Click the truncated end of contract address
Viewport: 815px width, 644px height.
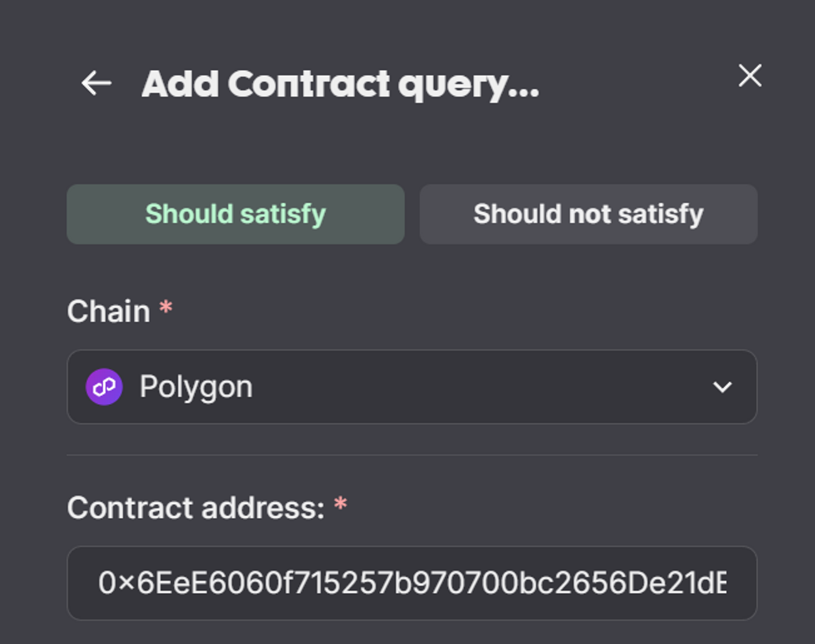pyautogui.click(x=714, y=583)
